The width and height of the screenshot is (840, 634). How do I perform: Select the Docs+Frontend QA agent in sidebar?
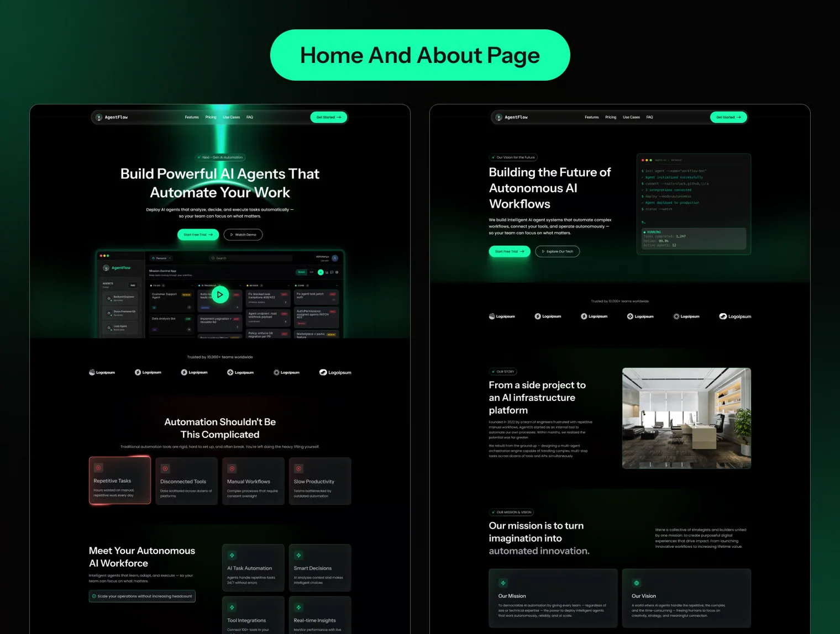[121, 313]
